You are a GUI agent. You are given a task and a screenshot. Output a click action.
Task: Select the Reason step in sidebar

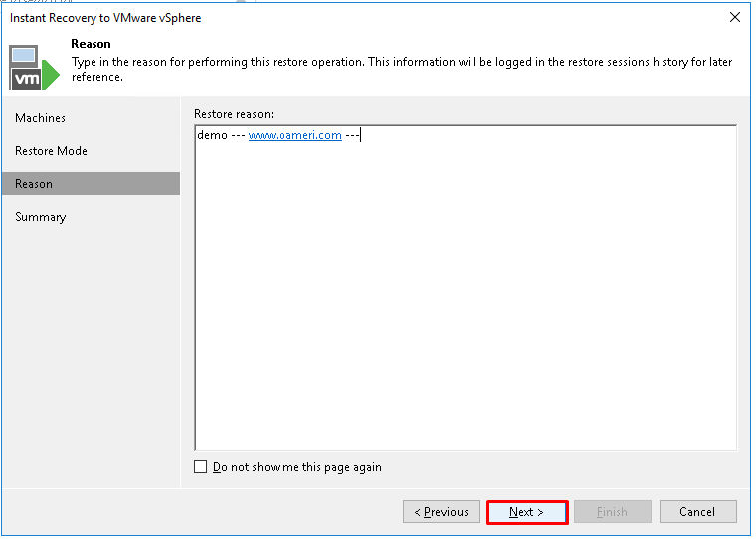pyautogui.click(x=91, y=184)
